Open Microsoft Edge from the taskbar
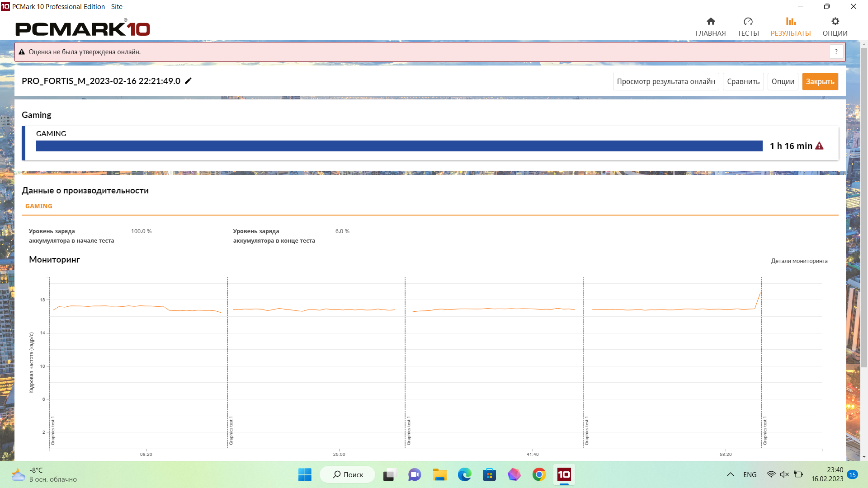Viewport: 868px width, 488px height. click(464, 474)
